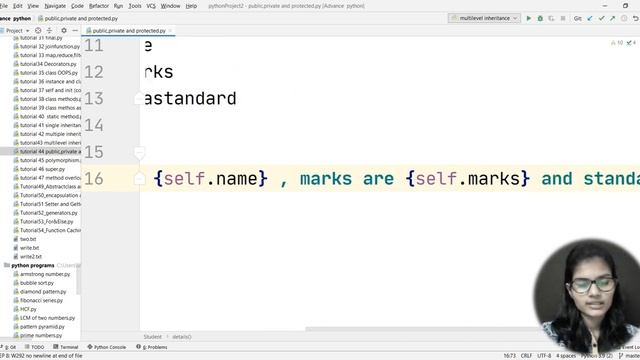The image size is (640, 360).
Task: Open Project panel settings gear
Action: [64, 31]
